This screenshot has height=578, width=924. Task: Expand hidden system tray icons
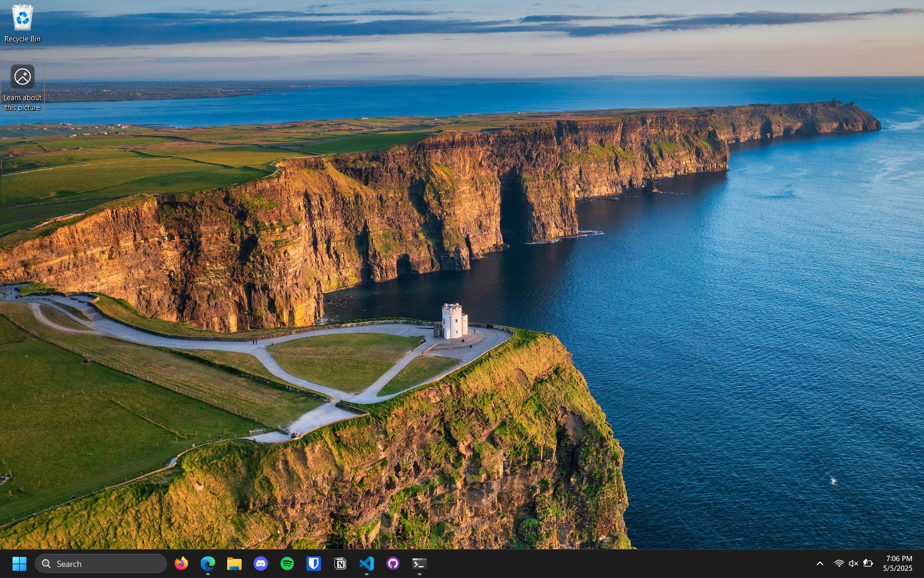pos(820,563)
